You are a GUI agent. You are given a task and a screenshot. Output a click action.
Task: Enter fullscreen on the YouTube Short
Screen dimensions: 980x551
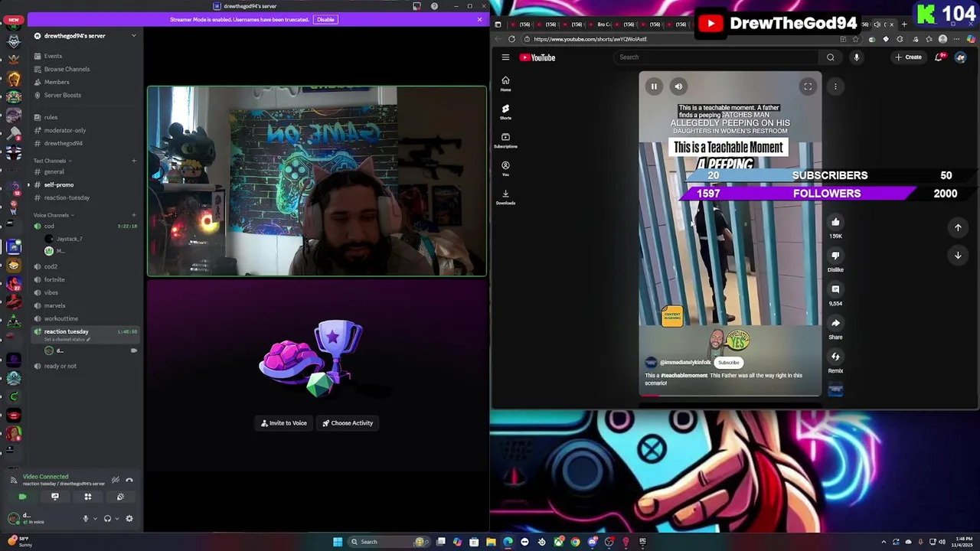(x=808, y=86)
